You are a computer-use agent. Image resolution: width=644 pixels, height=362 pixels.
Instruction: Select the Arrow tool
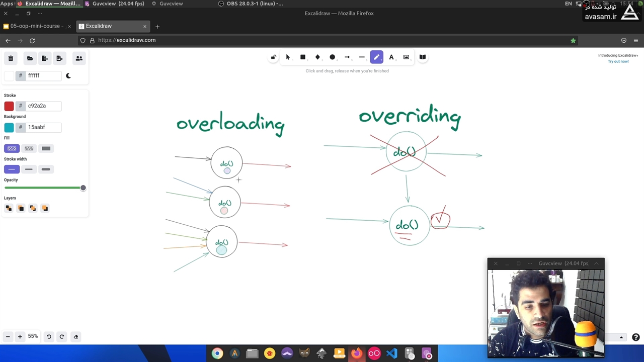pyautogui.click(x=347, y=57)
